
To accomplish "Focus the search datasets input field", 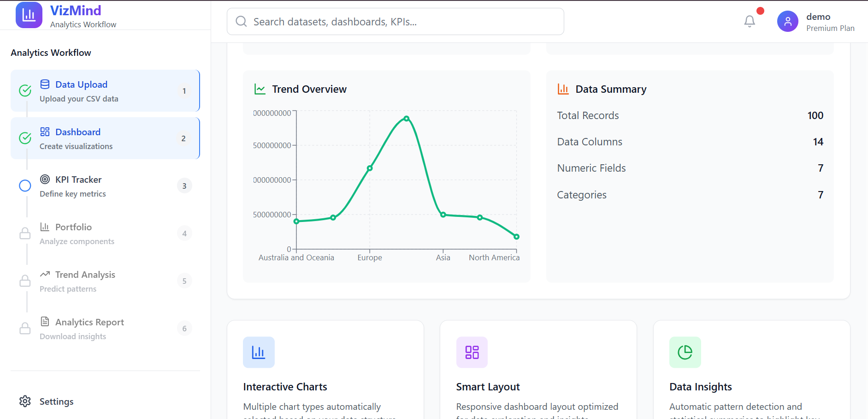I will [x=396, y=21].
